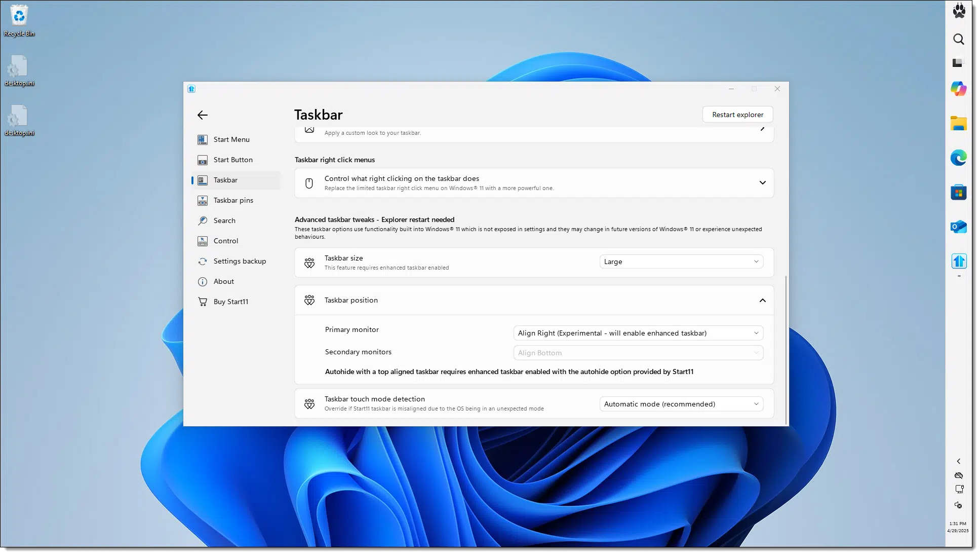Click the icon next to Taskbar size
980x555 pixels.
point(309,263)
